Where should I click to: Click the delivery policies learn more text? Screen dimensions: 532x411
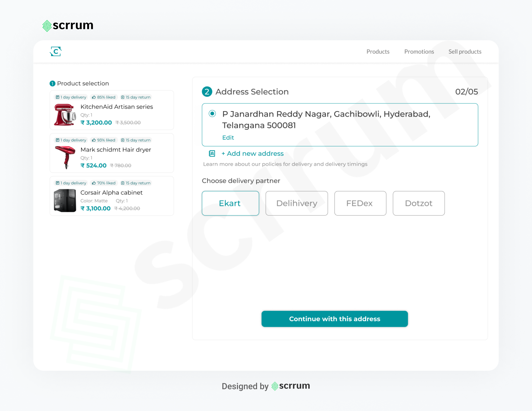pyautogui.click(x=285, y=164)
